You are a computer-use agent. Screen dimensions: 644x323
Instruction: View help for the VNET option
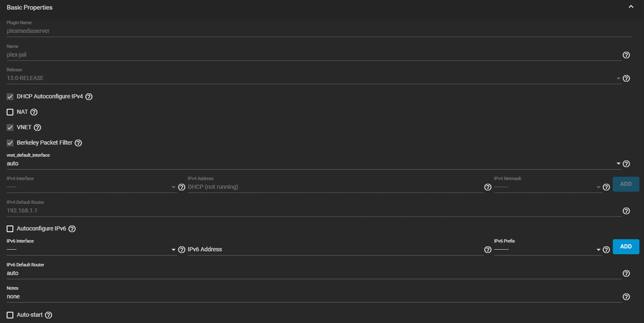tap(37, 128)
